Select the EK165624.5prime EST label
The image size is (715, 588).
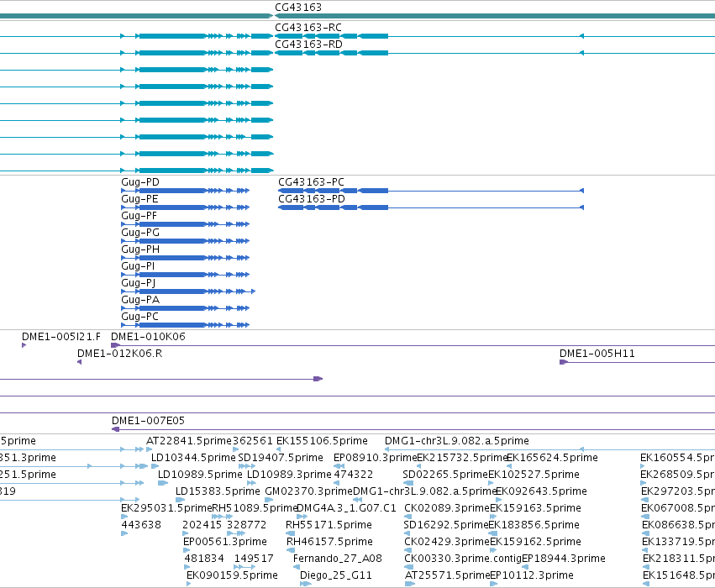[552, 457]
